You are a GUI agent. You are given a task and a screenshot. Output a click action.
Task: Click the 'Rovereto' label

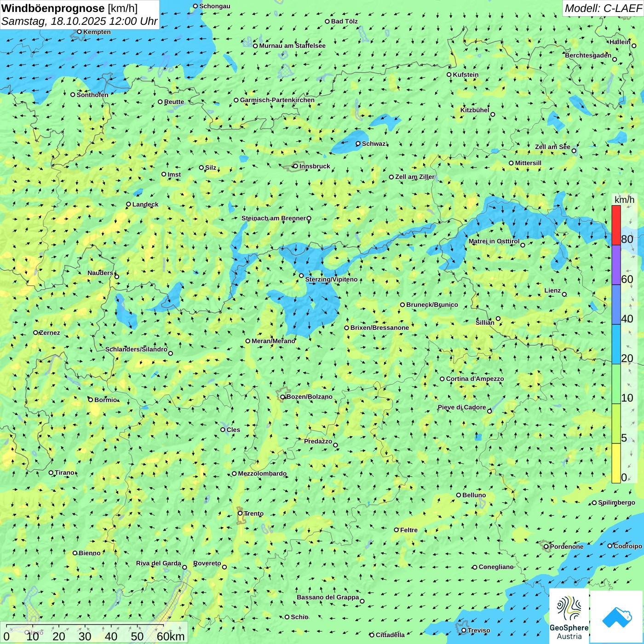[207, 563]
